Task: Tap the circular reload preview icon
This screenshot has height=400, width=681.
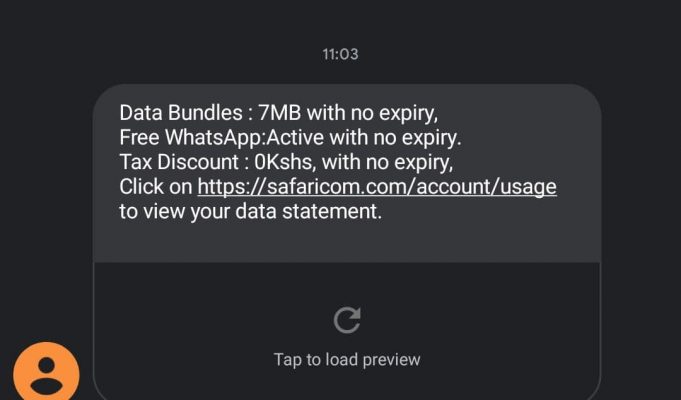Action: click(x=347, y=320)
